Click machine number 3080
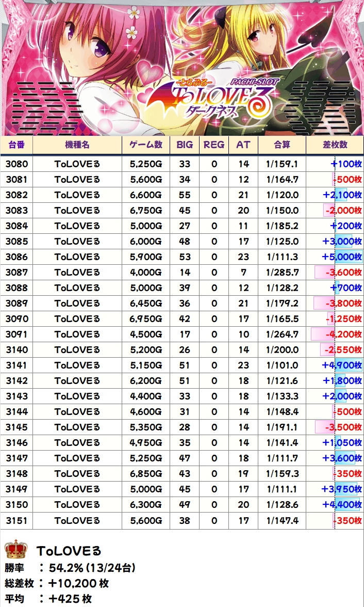364x607 pixels. (16, 164)
